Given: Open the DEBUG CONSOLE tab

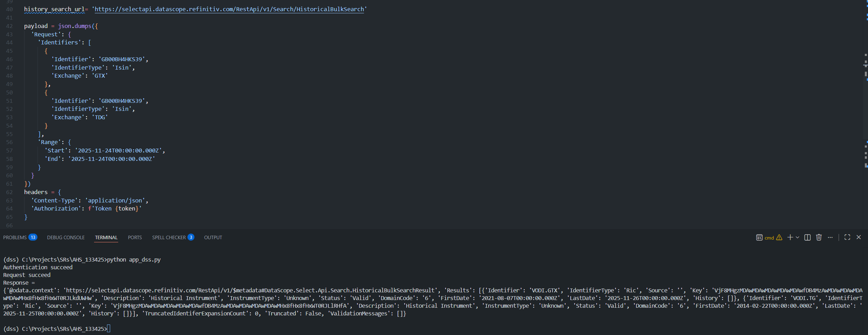Looking at the screenshot, I should (x=65, y=237).
